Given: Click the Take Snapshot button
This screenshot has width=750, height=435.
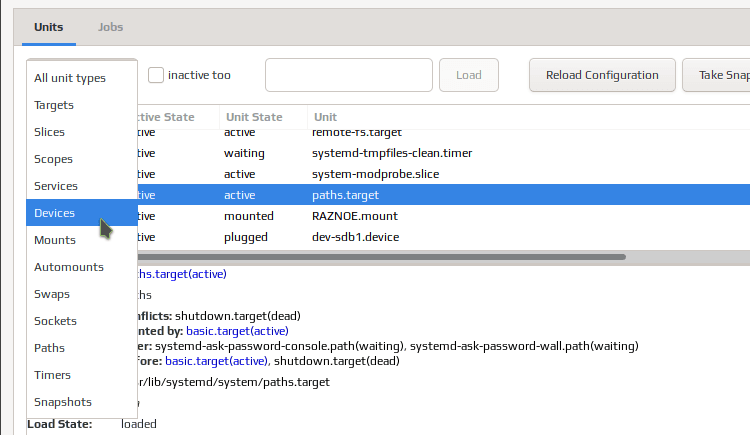Looking at the screenshot, I should point(717,75).
